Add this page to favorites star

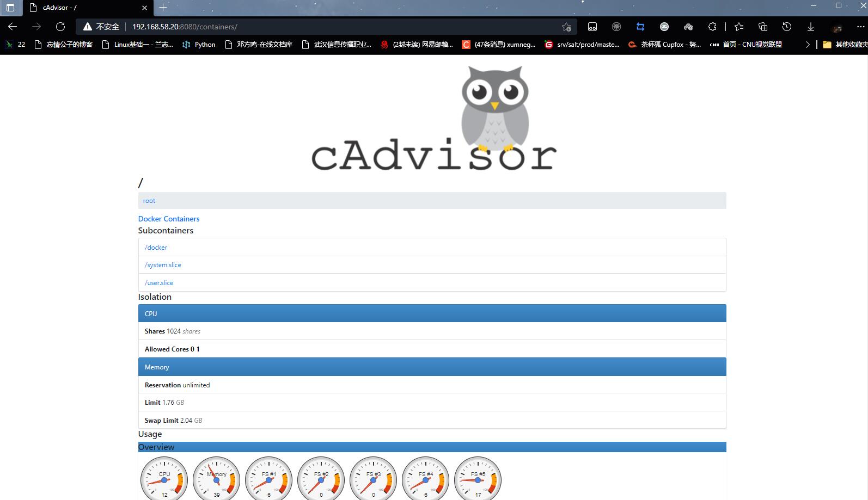click(x=566, y=27)
